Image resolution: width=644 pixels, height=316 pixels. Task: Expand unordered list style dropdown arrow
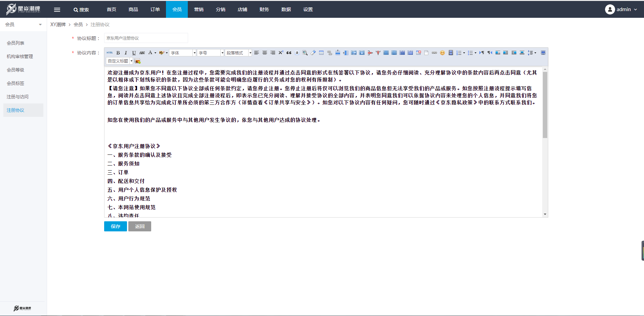(475, 53)
